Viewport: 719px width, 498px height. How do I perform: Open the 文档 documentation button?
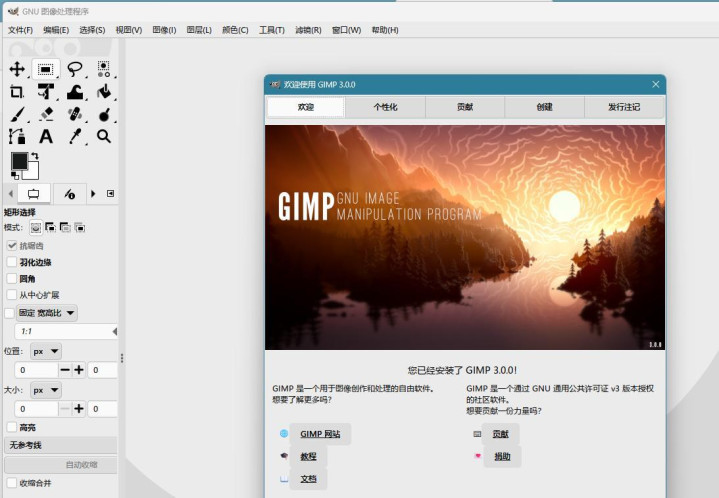point(308,479)
